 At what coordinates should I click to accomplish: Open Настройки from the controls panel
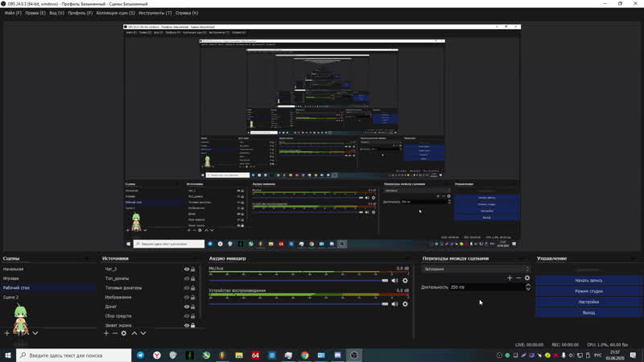tap(588, 302)
